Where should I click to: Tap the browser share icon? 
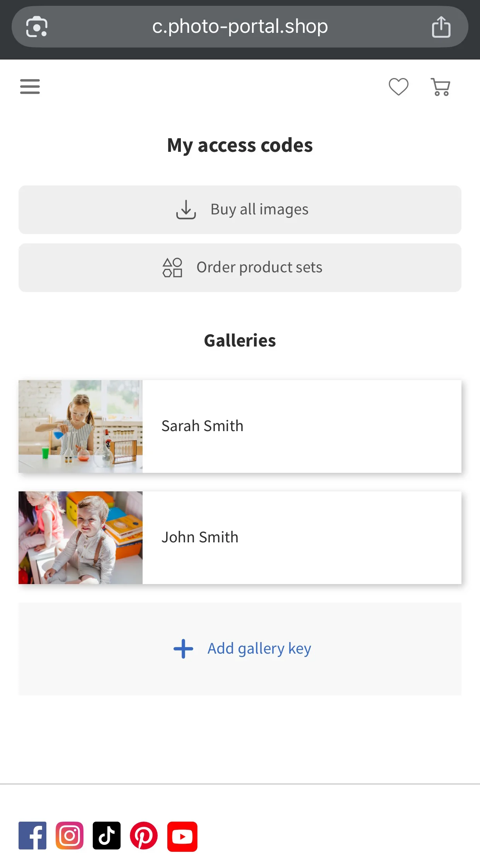[441, 27]
